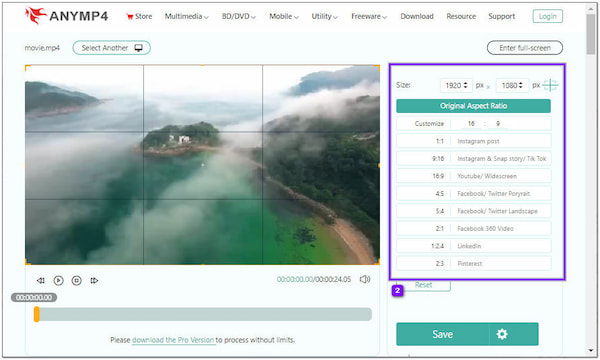Expand the Multimedia menu

point(186,16)
